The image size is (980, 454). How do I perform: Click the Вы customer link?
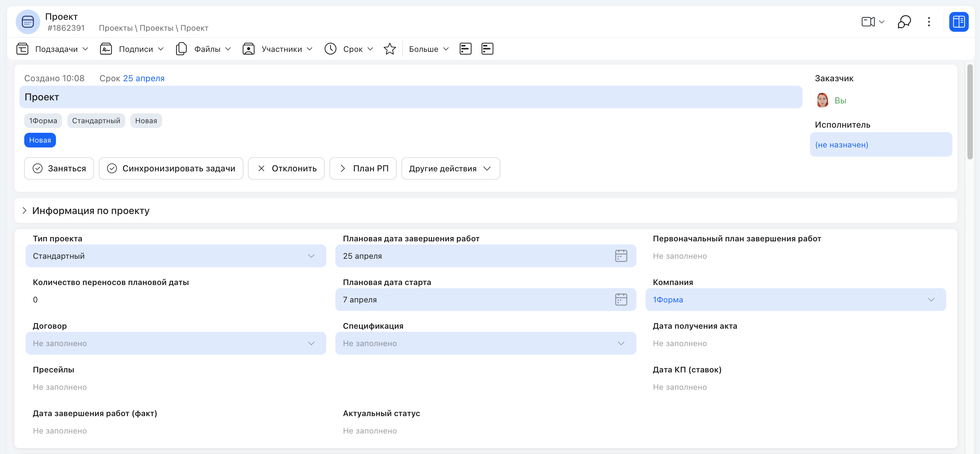tap(840, 100)
